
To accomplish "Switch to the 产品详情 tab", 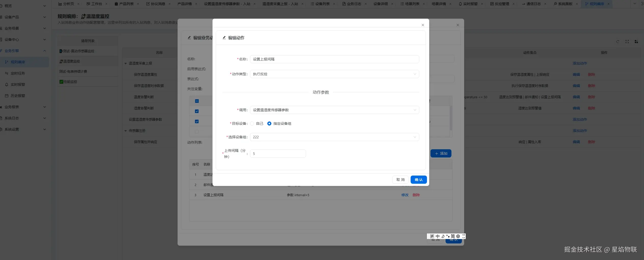I will tap(185, 4).
